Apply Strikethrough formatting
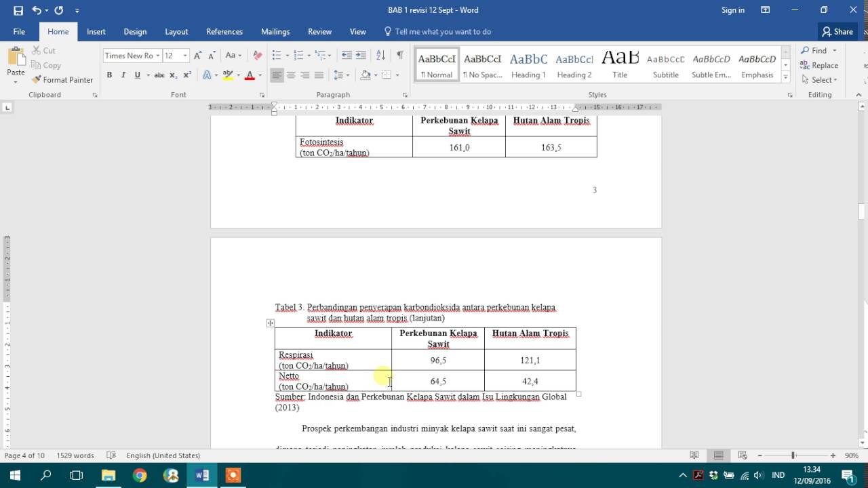This screenshot has width=868, height=488. (x=159, y=75)
